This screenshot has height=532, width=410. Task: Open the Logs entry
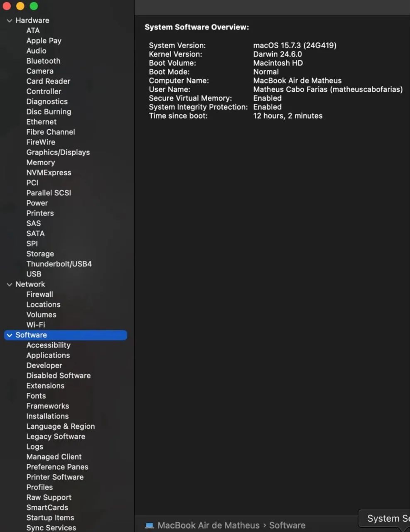point(34,447)
